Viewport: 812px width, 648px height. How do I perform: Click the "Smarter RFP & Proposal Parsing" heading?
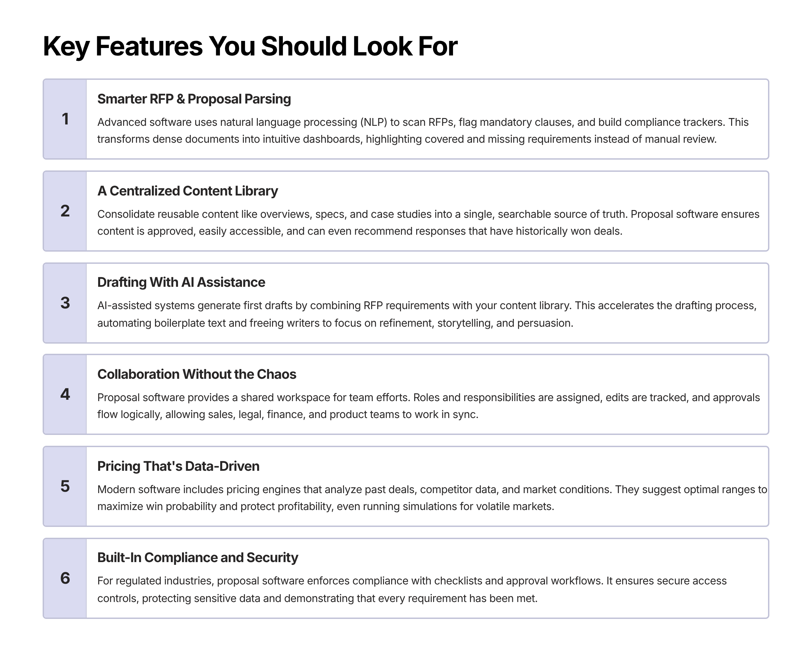point(194,99)
